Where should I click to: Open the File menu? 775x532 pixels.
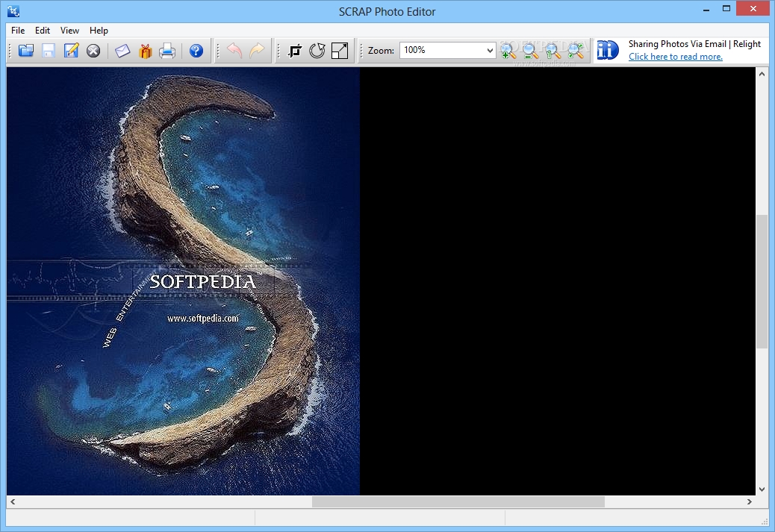coord(18,30)
